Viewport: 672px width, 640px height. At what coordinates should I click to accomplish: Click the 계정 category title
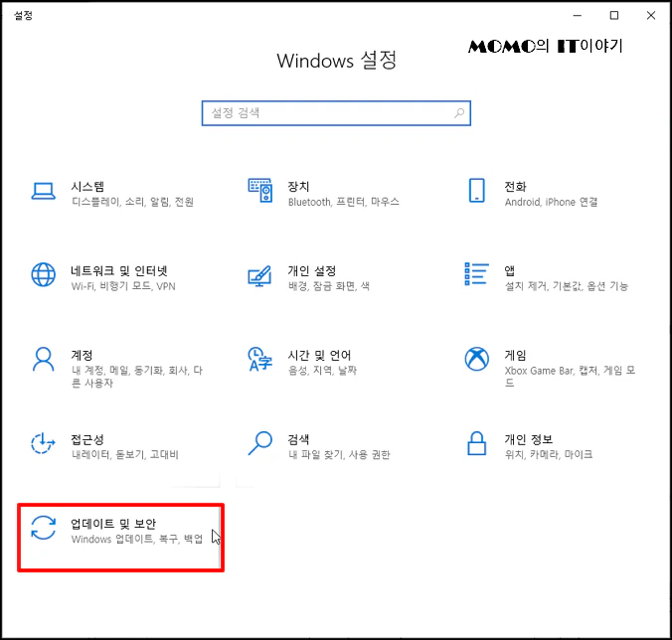point(82,355)
